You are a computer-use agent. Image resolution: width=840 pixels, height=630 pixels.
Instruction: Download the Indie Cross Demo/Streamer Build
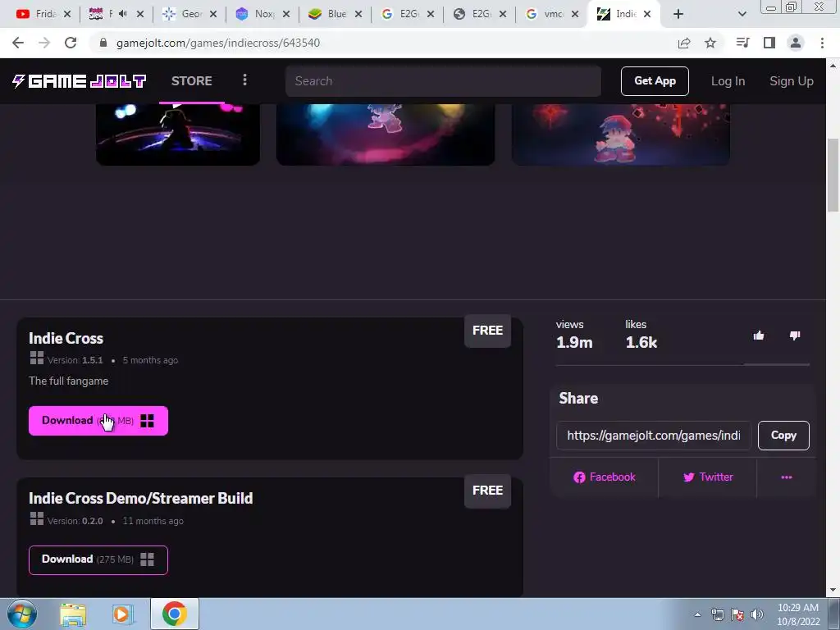(98, 559)
